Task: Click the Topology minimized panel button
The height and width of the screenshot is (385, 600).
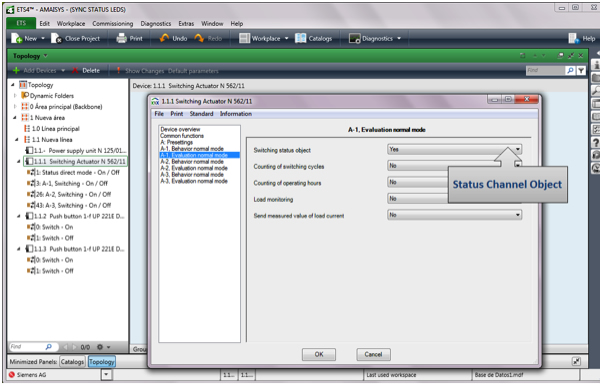Action: point(101,362)
